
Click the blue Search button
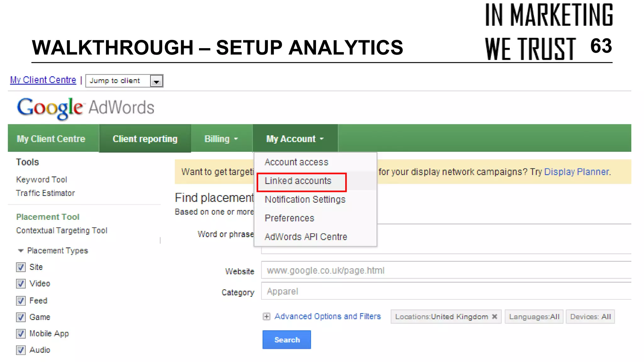click(287, 340)
